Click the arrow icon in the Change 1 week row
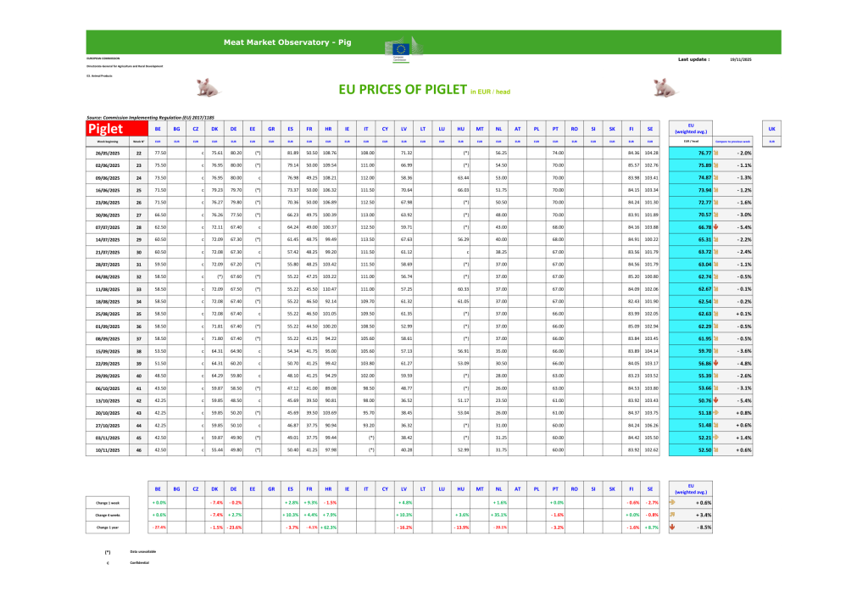The width and height of the screenshot is (868, 614). coord(672,502)
